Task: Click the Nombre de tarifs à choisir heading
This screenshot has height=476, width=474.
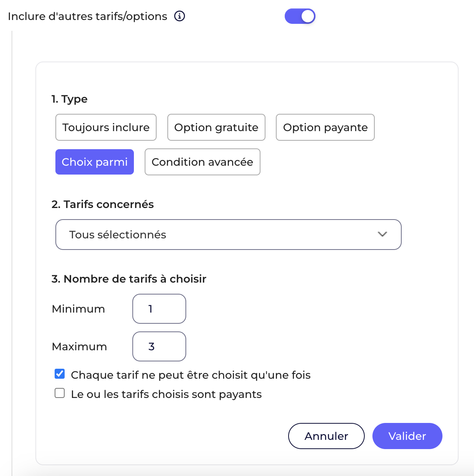Action: pos(129,279)
